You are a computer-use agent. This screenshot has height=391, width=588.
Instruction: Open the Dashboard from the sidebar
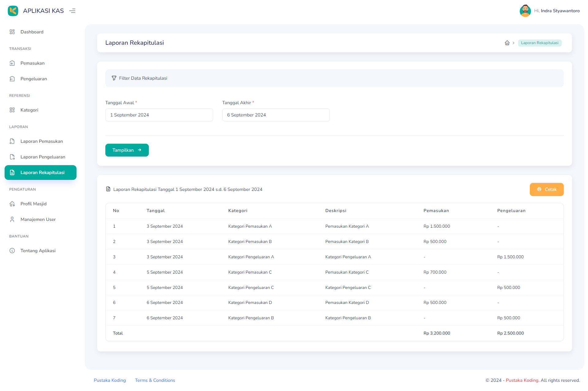pos(32,32)
